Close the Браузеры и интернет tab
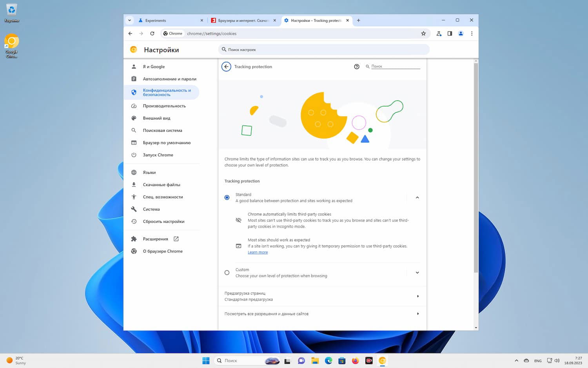The width and height of the screenshot is (588, 368). pos(275,20)
